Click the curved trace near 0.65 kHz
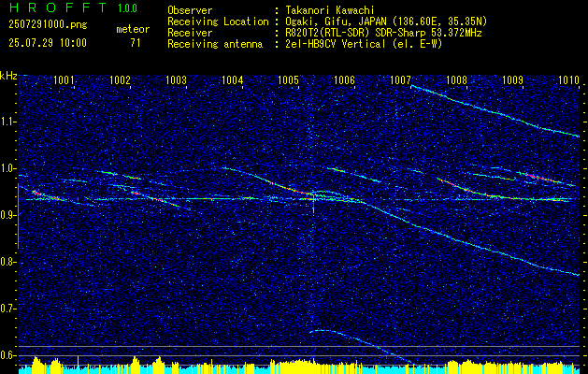This screenshot has height=374, width=588. (x=360, y=346)
